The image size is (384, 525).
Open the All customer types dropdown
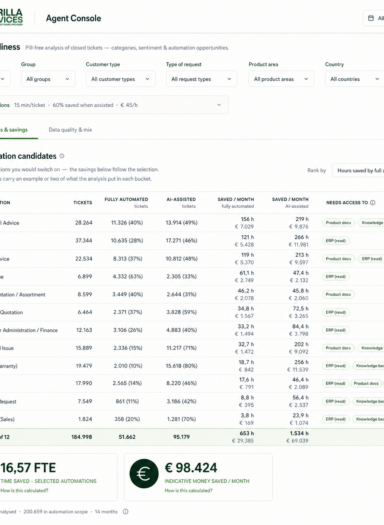[x=121, y=79]
